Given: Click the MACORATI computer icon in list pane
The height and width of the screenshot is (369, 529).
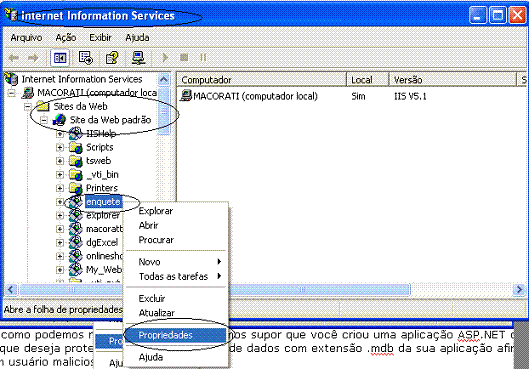Looking at the screenshot, I should point(186,96).
